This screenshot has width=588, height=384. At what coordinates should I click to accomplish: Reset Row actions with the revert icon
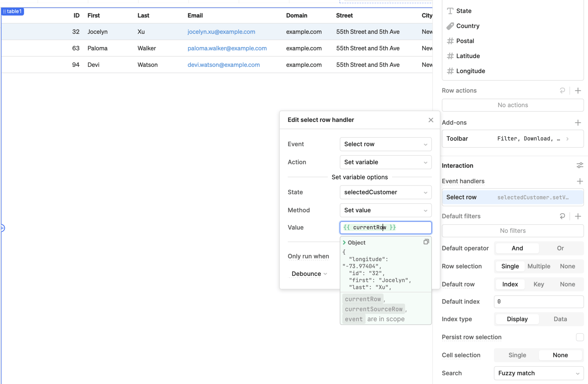(x=562, y=91)
